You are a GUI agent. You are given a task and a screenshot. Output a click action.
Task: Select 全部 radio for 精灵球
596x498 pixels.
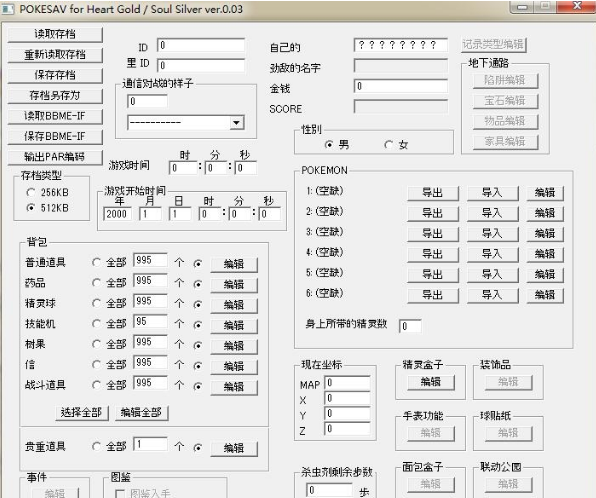coord(97,304)
